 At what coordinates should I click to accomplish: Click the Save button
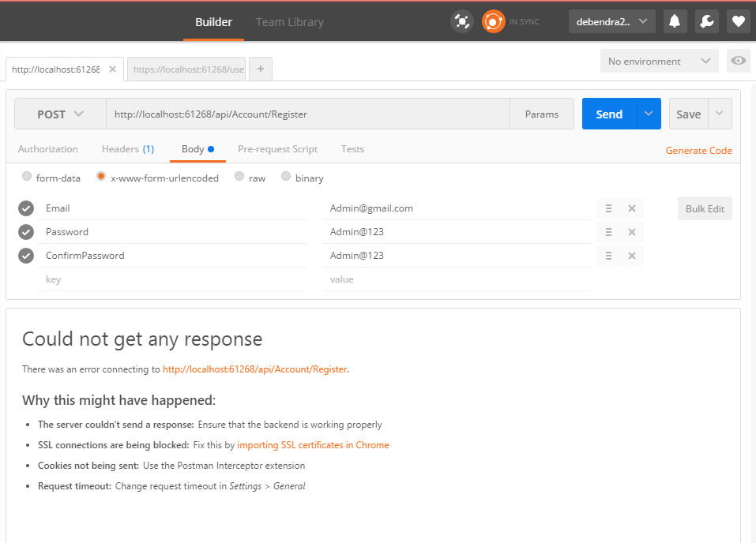[x=689, y=114]
